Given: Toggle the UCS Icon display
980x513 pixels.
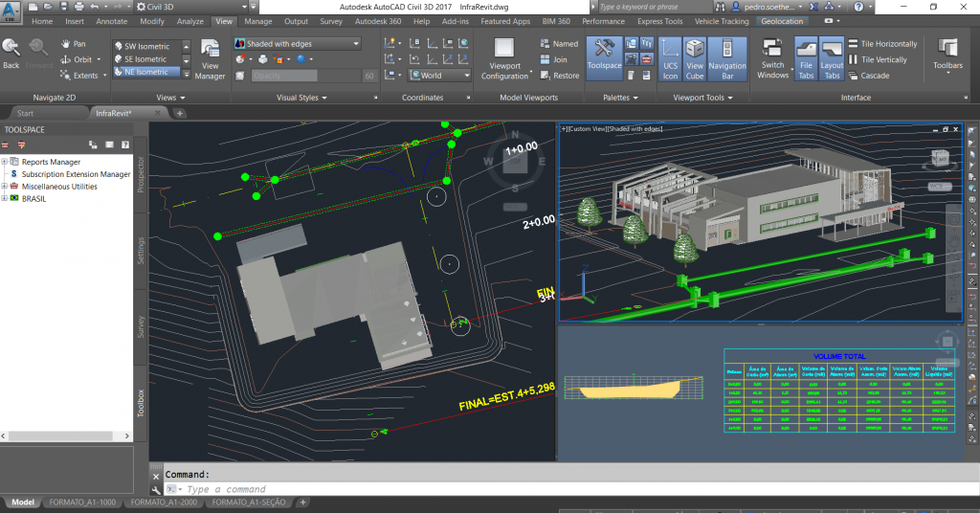Looking at the screenshot, I should [x=670, y=58].
